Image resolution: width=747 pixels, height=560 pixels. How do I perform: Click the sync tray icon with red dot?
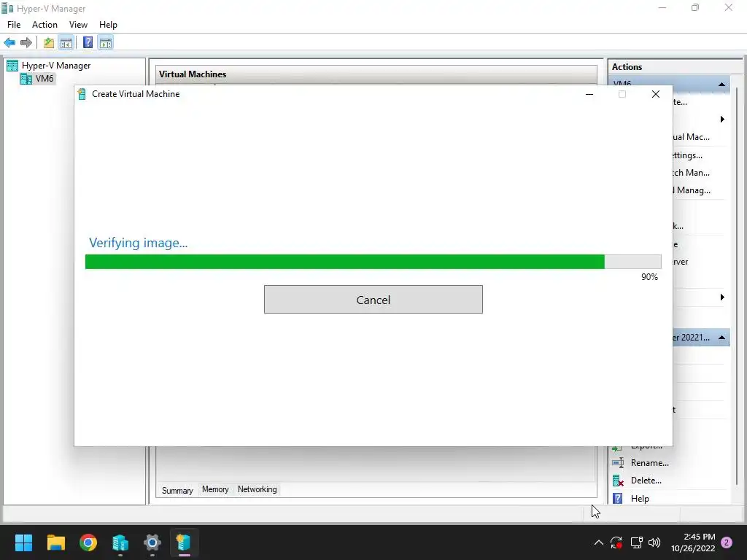[x=616, y=542]
